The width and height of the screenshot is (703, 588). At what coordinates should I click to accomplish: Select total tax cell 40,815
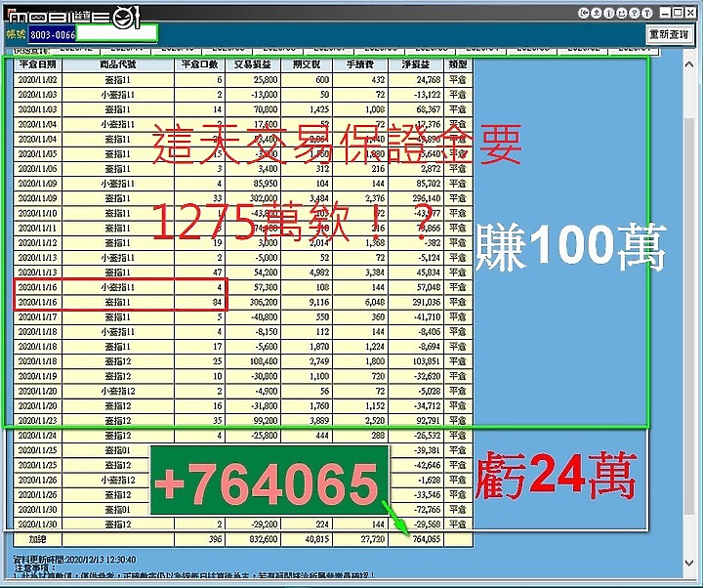(x=307, y=539)
